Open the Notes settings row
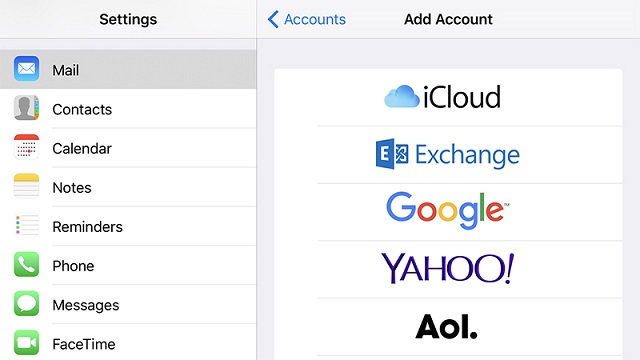 (128, 187)
